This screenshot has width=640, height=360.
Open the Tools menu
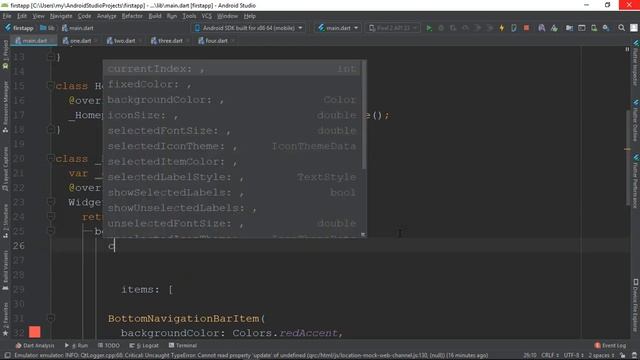[x=189, y=16]
